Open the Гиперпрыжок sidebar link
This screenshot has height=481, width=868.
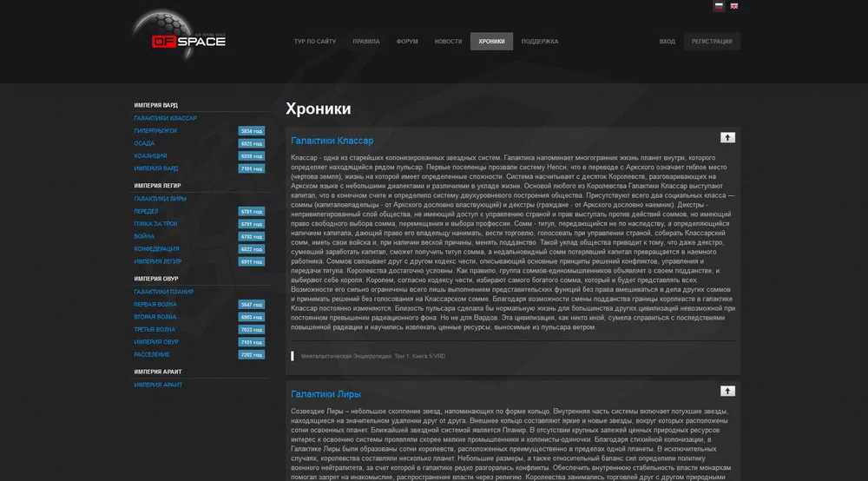pyautogui.click(x=155, y=130)
